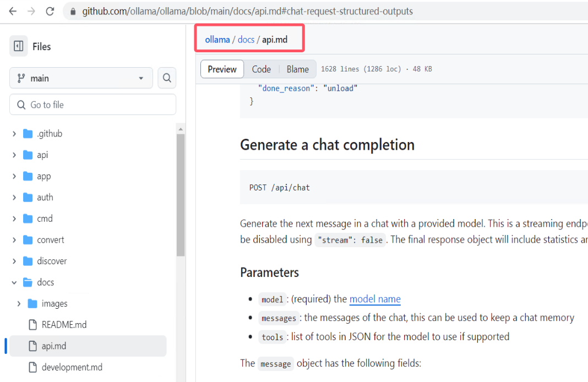Click the ollama breadcrumb link

point(217,39)
